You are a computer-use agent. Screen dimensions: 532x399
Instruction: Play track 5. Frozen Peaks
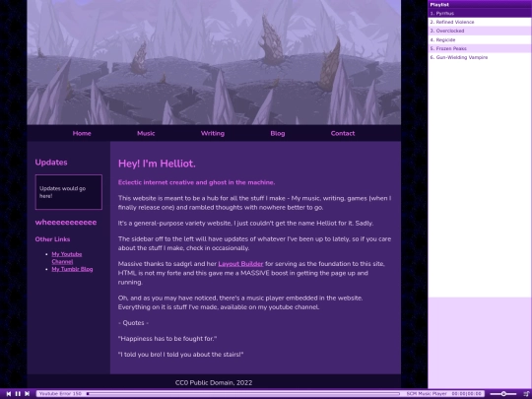click(480, 48)
